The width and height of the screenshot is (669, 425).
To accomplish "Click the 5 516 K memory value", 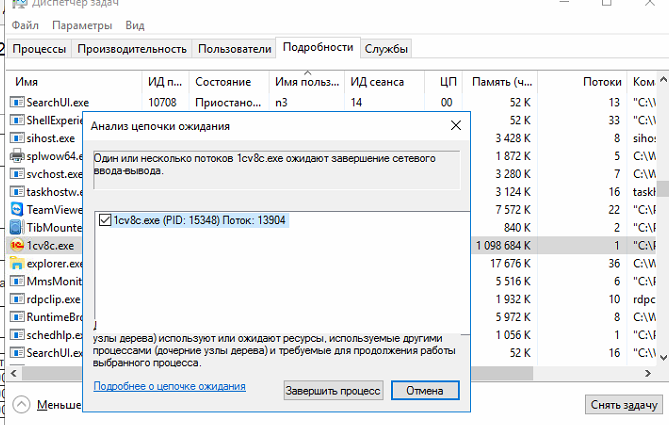I will coord(513,282).
